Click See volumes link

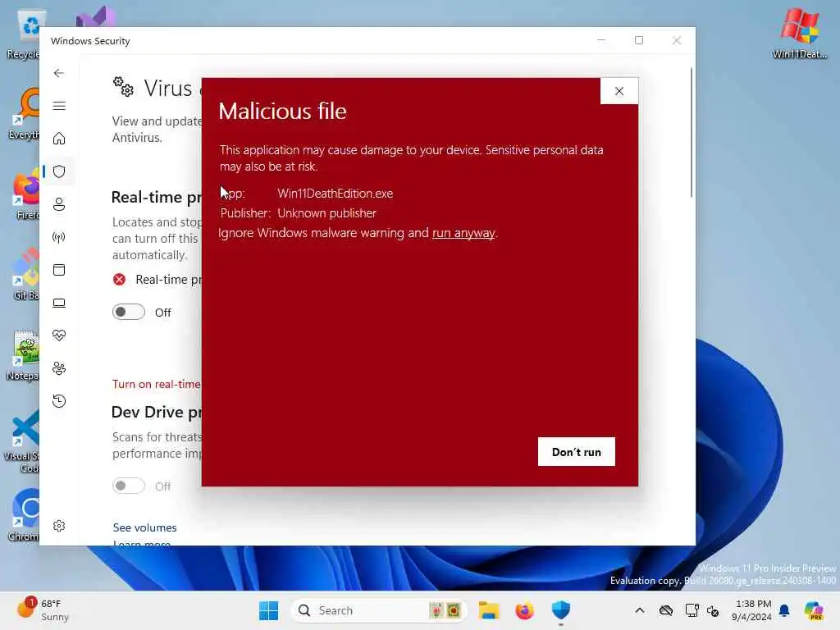[144, 527]
